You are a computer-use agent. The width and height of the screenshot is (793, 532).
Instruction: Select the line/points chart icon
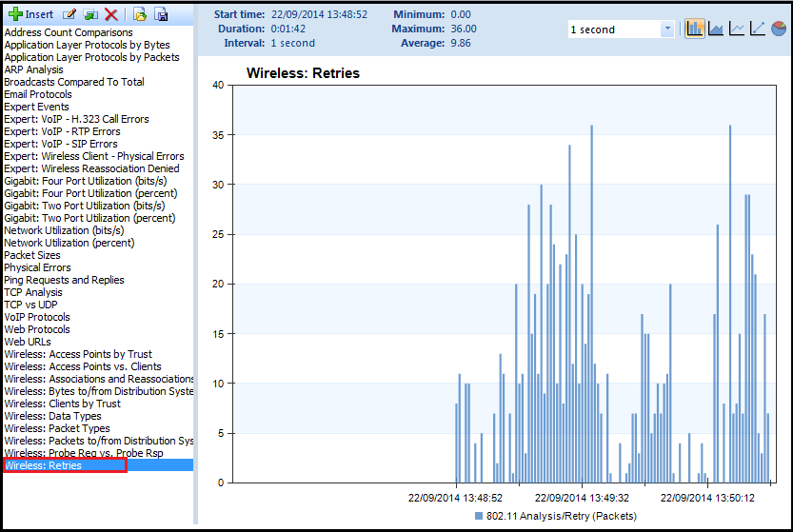coord(758,29)
